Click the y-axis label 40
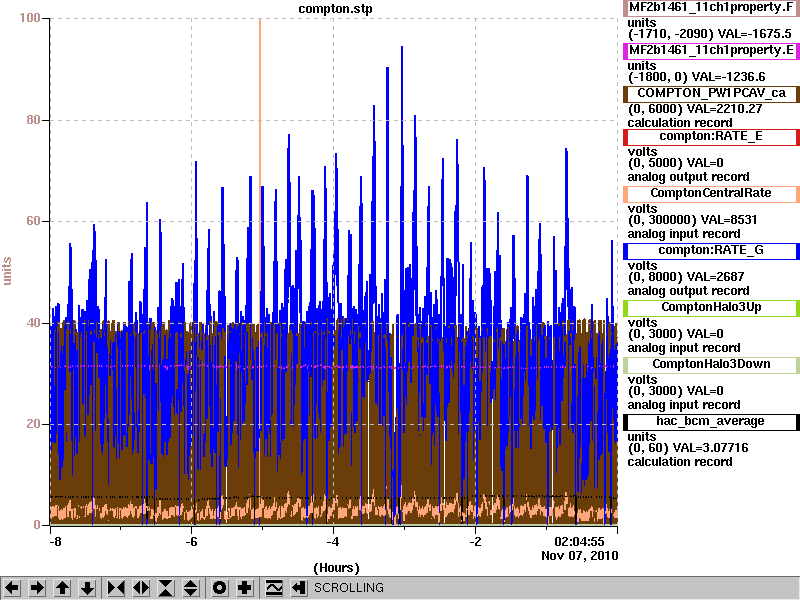The width and height of the screenshot is (800, 600). [33, 322]
